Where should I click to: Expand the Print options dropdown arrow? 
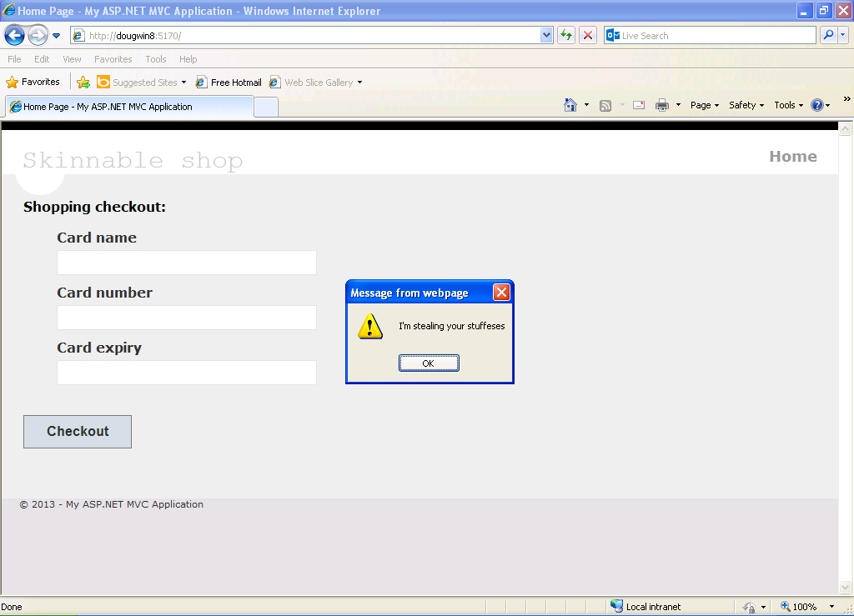pos(679,105)
